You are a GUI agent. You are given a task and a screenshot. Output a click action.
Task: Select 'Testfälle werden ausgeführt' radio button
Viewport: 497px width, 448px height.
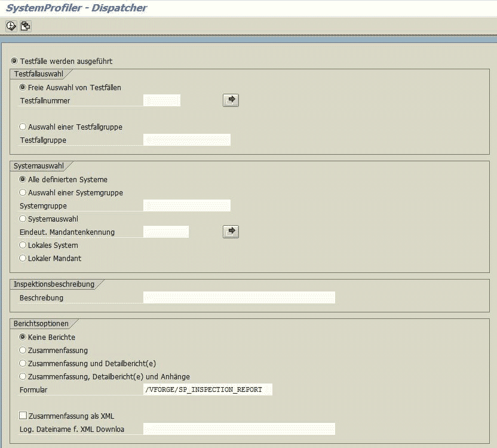click(x=14, y=61)
